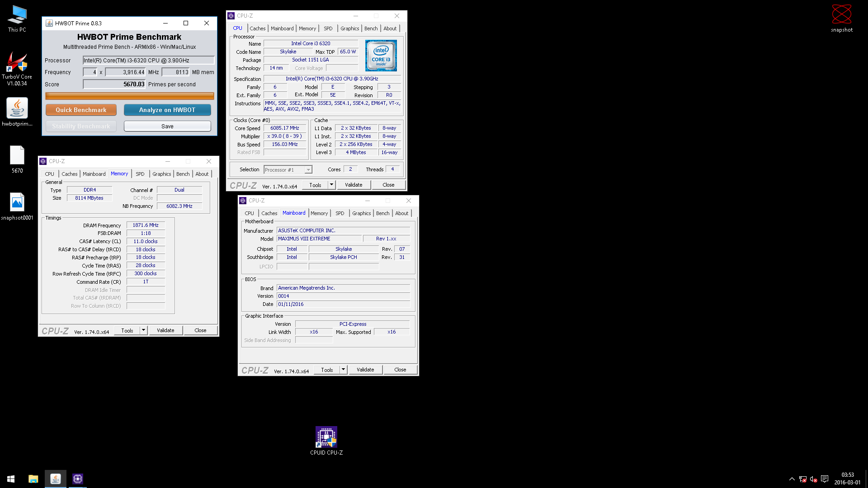This screenshot has height=488, width=868.
Task: Click the Core Speed value 6085.17 MHz
Action: point(285,128)
